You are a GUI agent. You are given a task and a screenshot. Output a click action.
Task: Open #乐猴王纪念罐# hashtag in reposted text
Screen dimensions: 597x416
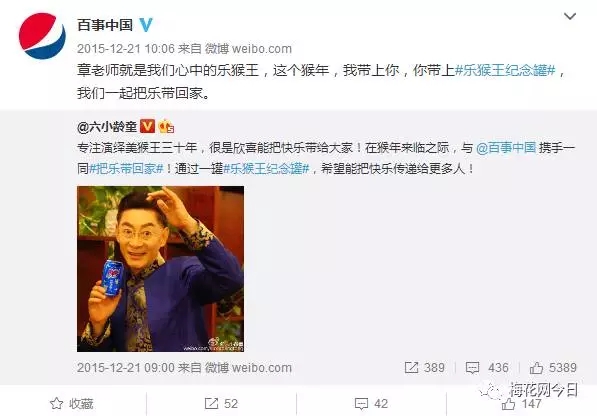click(266, 168)
